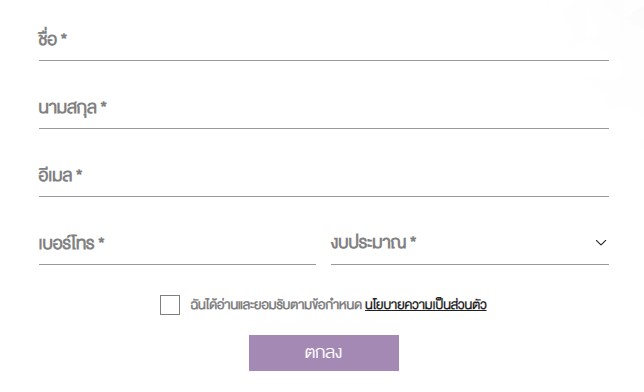The height and width of the screenshot is (392, 644).
Task: Click the นามสกุล label text
Action: pos(68,108)
